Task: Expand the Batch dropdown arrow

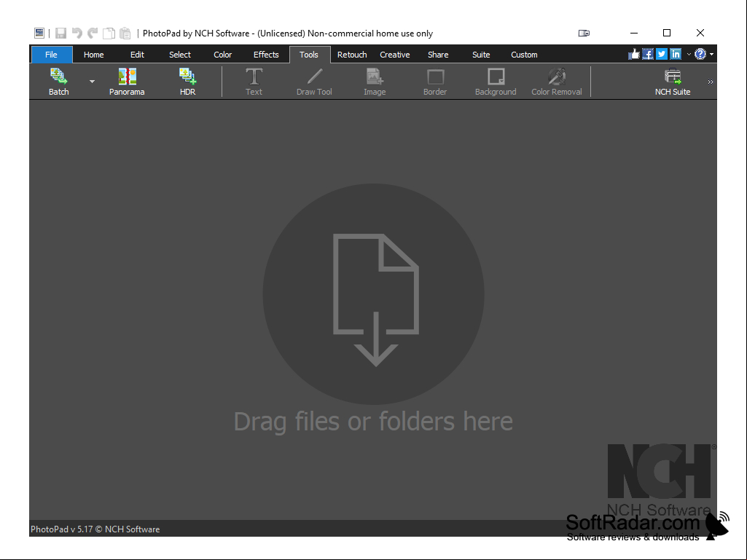Action: pos(92,82)
